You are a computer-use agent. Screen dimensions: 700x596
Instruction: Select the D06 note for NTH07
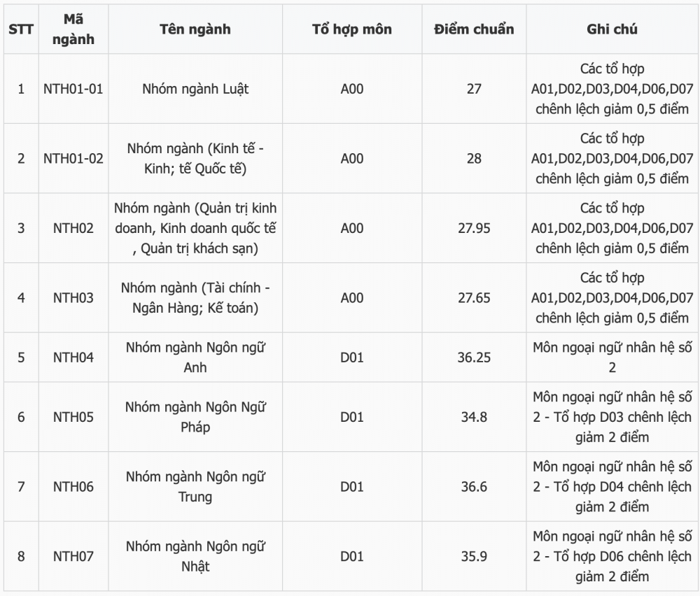click(612, 556)
